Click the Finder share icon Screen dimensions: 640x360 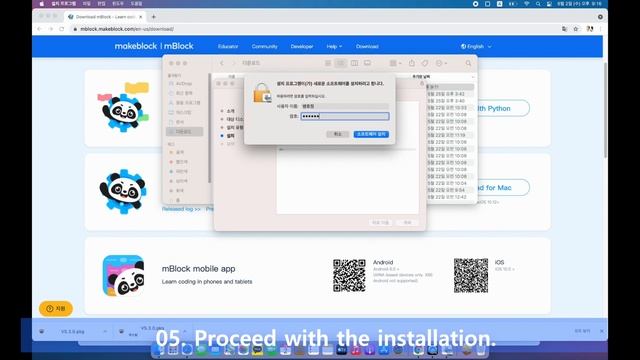[x=411, y=63]
